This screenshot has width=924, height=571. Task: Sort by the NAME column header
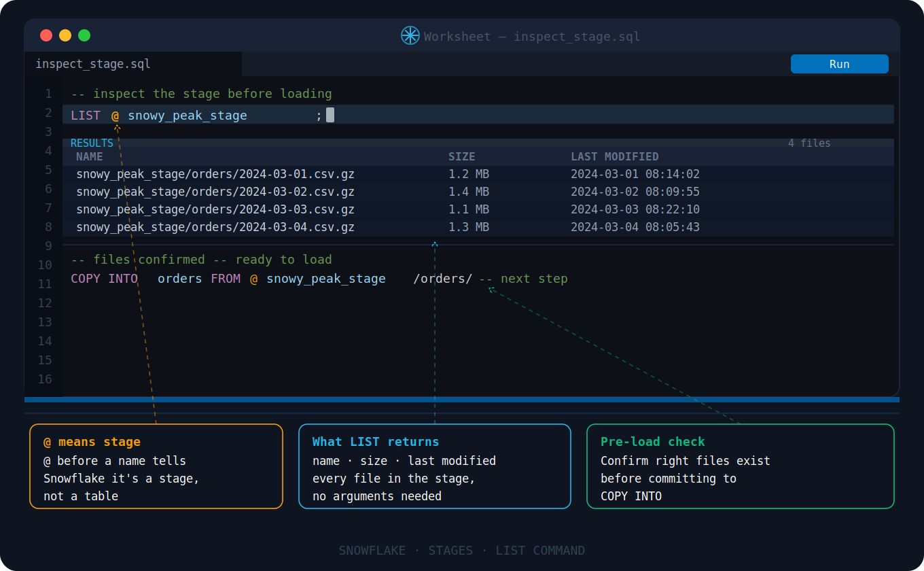[90, 157]
